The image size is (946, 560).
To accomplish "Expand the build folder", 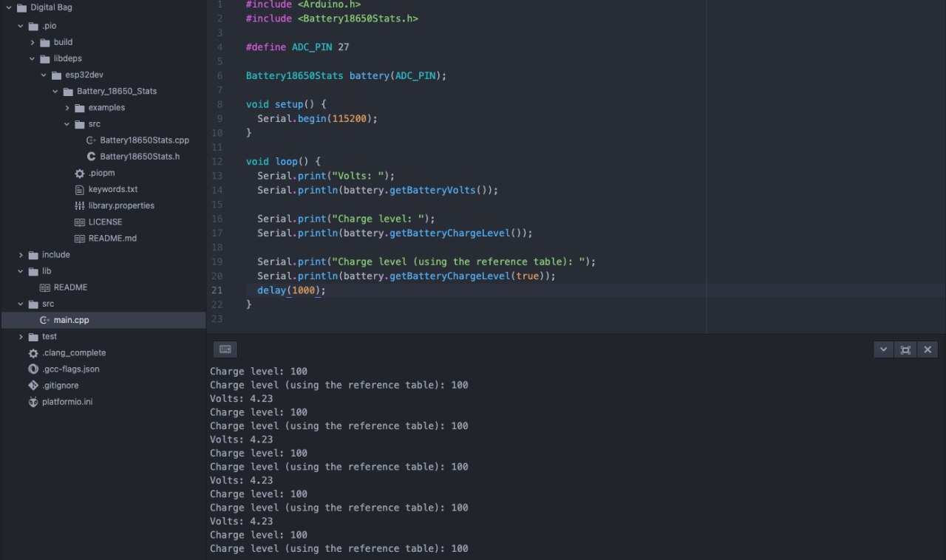I will 63,42.
